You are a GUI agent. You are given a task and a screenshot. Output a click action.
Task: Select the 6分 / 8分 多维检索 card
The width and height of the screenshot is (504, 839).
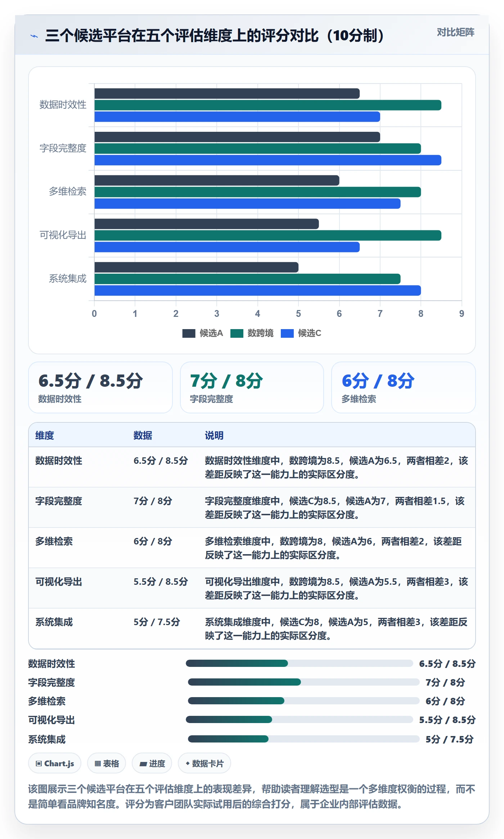coord(404,387)
